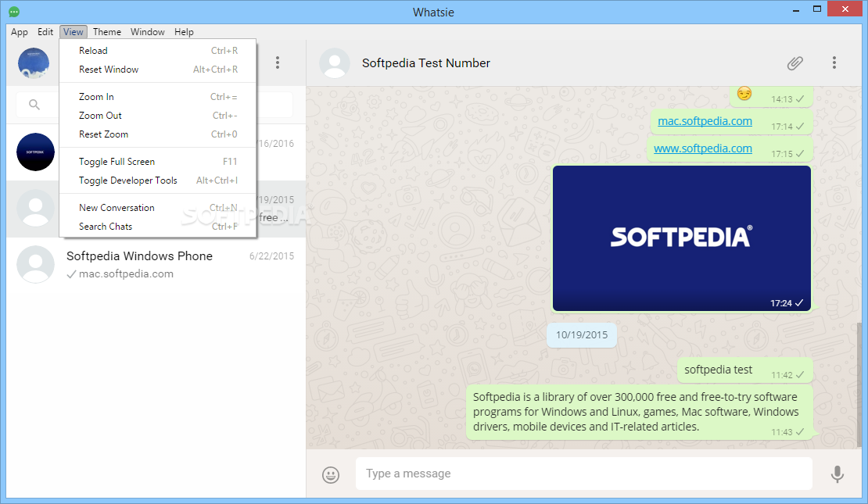Viewport: 868px width, 504px height.
Task: Click the Softpedia Windows Phone avatar
Action: (x=35, y=264)
